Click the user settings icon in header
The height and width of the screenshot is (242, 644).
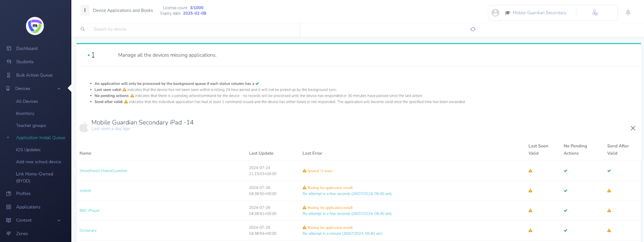coord(595,13)
